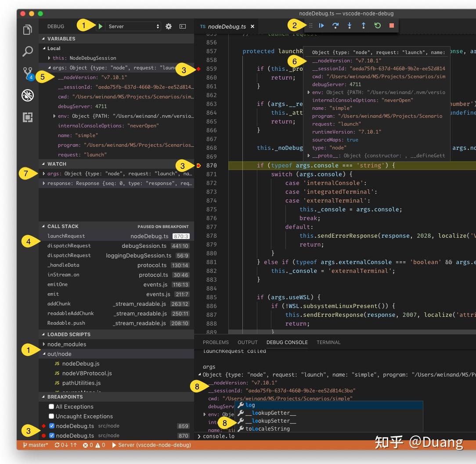Select the emitOne call stack frame
The height and width of the screenshot is (464, 476).
(x=116, y=284)
